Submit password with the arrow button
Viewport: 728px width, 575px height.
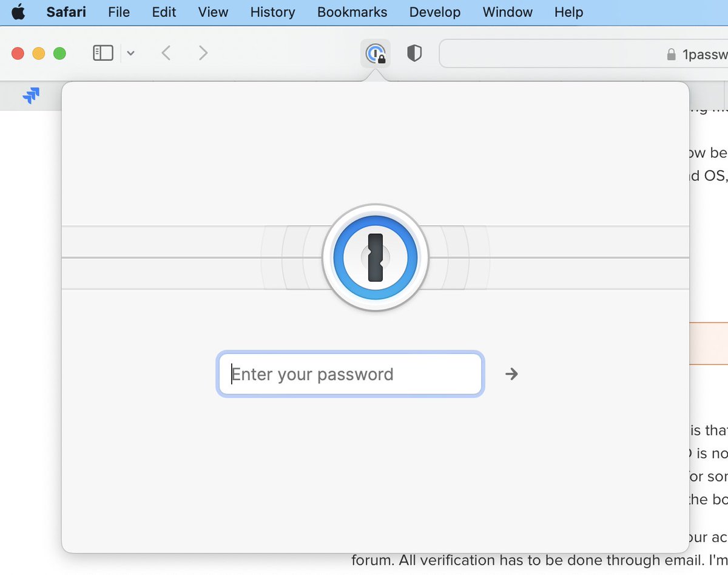(x=512, y=374)
